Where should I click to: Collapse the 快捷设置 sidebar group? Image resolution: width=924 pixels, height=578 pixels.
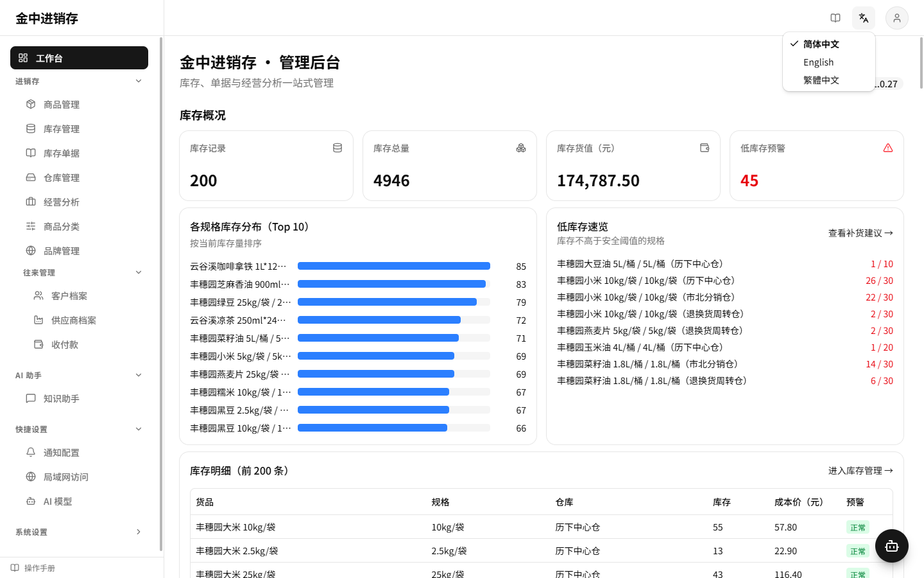click(79, 429)
